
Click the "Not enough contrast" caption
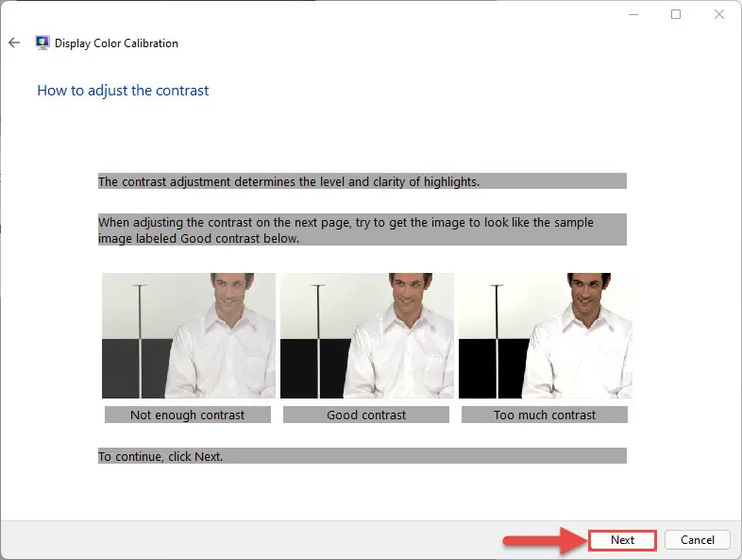pos(187,415)
